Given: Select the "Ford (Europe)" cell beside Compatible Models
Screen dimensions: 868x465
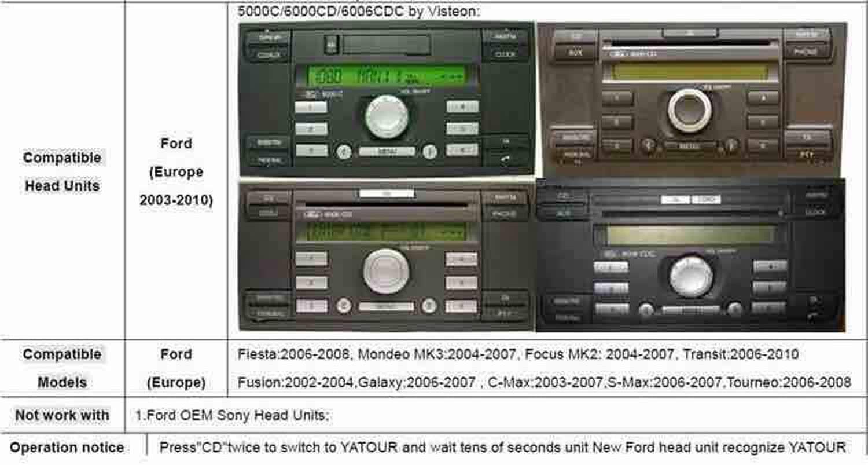Looking at the screenshot, I should [x=176, y=368].
